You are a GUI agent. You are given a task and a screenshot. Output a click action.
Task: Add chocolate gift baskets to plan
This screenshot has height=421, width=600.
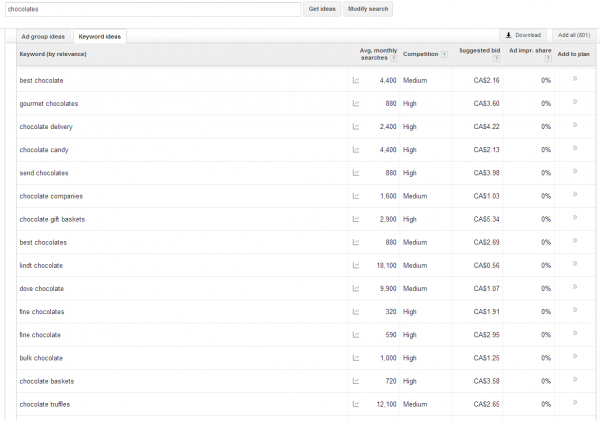(x=574, y=219)
